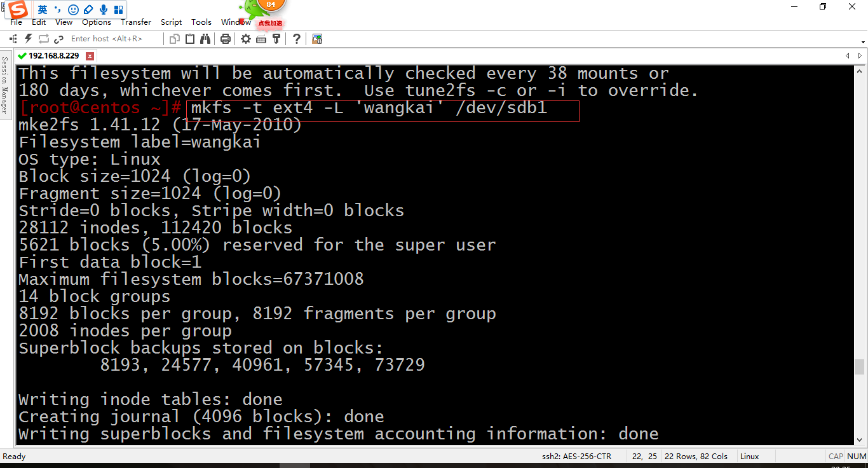This screenshot has width=868, height=468.
Task: Click the Copy toolbar icon
Action: click(x=175, y=39)
